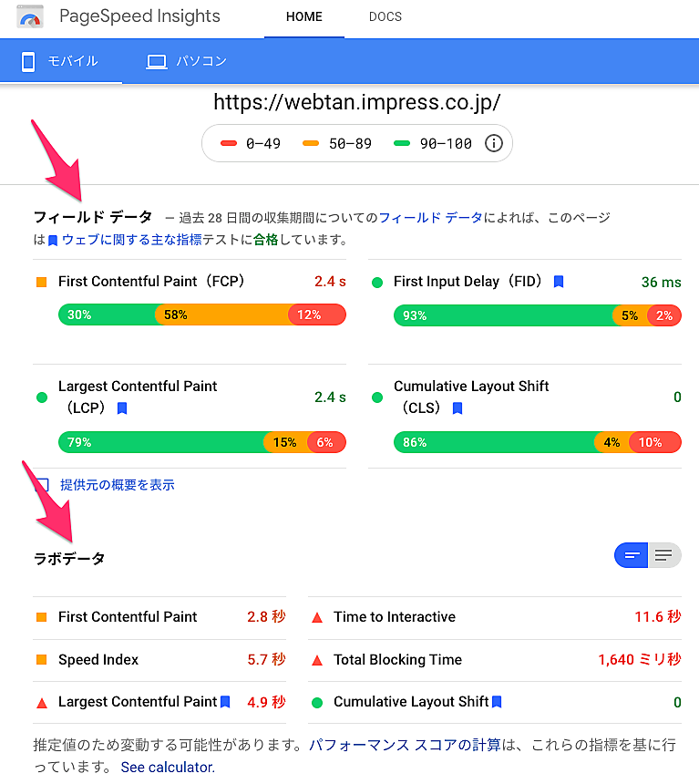The width and height of the screenshot is (699, 784).
Task: Click the bookmark icon after lab Largest Contentful Paint
Action: pos(225,702)
